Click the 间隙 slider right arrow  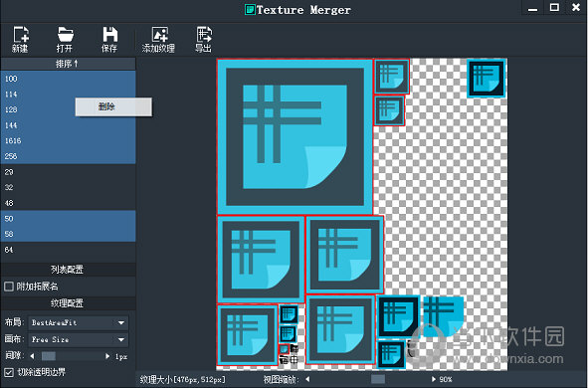(x=107, y=356)
